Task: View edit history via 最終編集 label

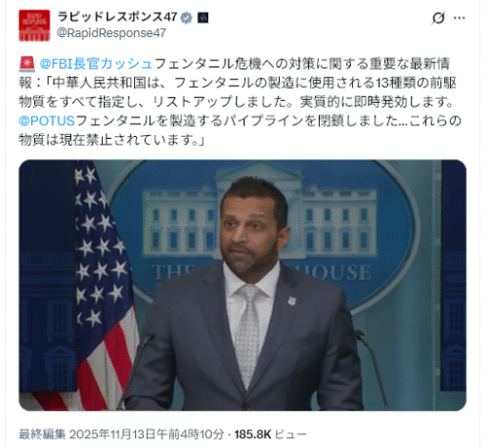Action: coord(42,434)
